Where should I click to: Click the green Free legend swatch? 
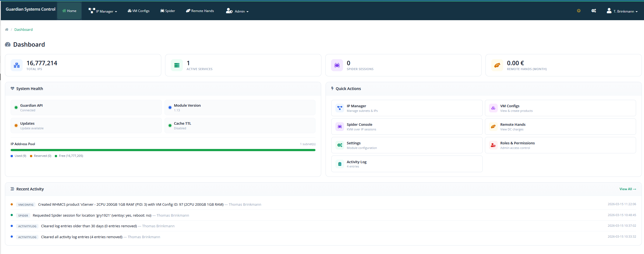[x=56, y=156]
